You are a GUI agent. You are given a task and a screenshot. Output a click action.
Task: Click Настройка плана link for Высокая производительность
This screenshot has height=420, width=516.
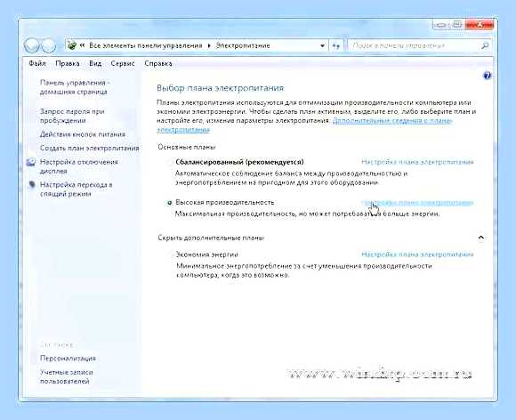point(417,202)
